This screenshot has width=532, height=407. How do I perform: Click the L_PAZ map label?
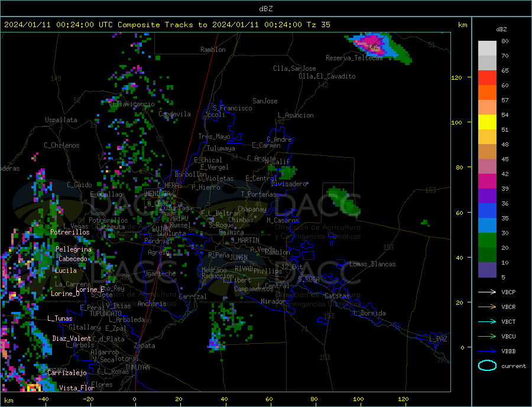(438, 339)
